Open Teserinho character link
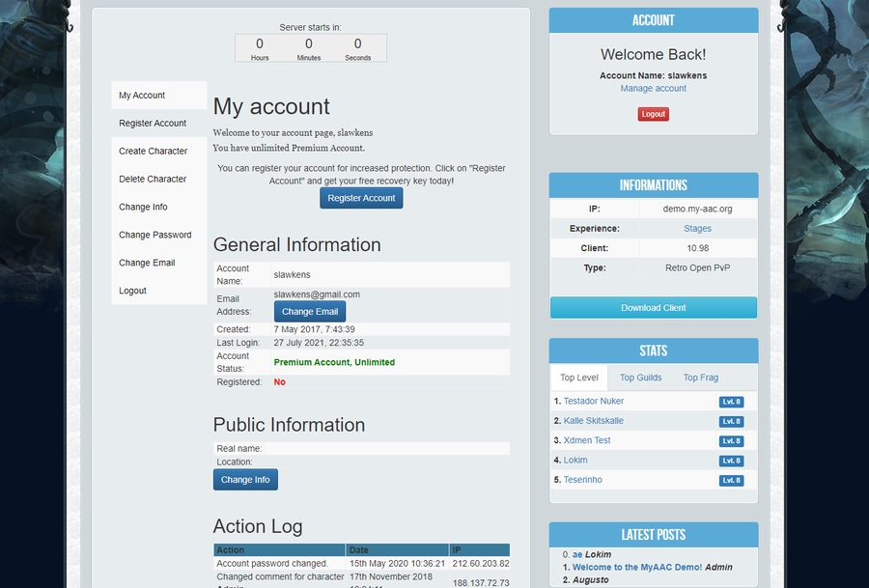The height and width of the screenshot is (588, 869). tap(582, 480)
